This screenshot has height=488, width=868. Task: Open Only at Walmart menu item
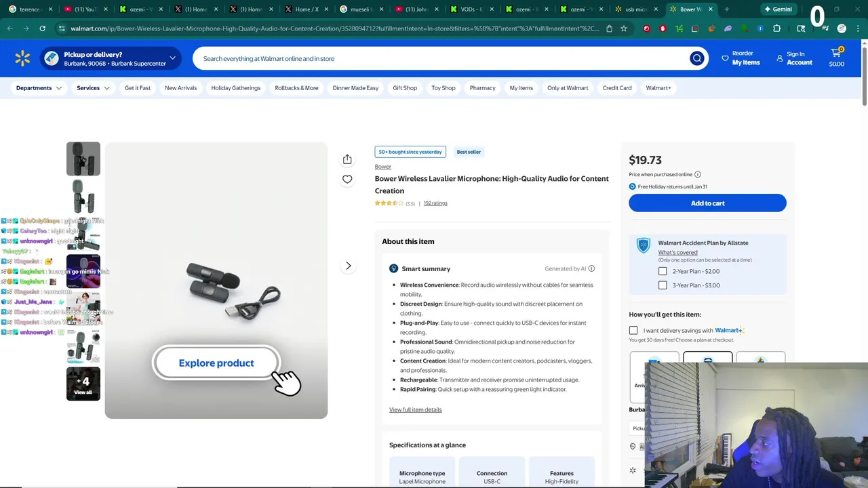(x=568, y=88)
